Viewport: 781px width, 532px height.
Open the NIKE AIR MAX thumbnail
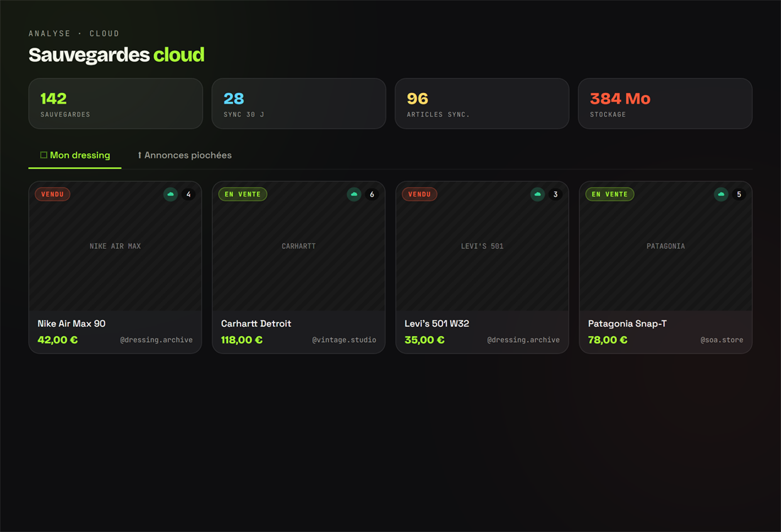tap(115, 246)
